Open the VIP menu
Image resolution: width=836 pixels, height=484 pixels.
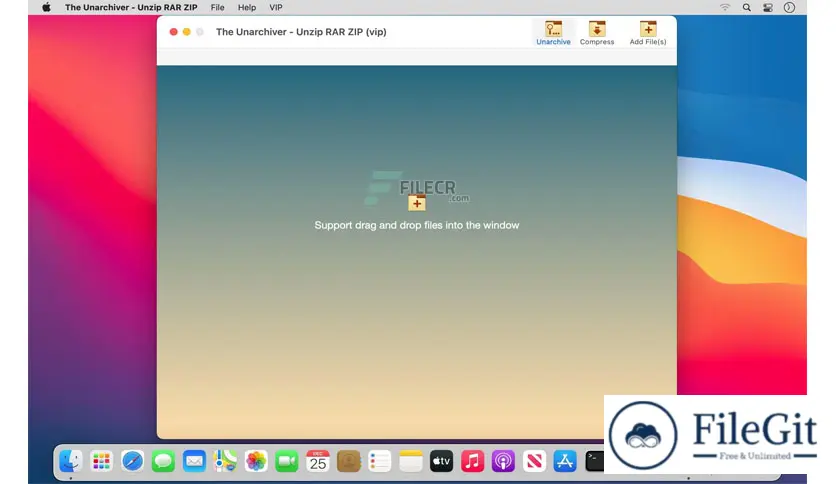click(x=276, y=7)
